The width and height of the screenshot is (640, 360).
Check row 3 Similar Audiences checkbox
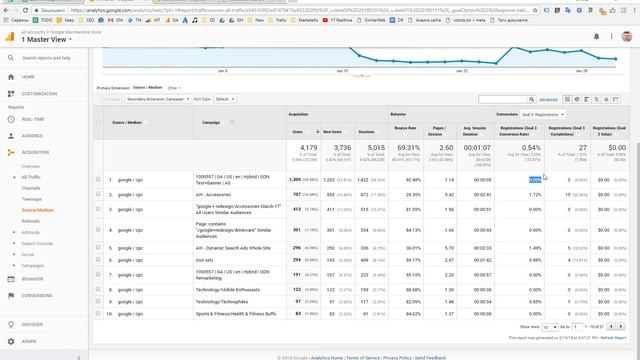coord(98,209)
